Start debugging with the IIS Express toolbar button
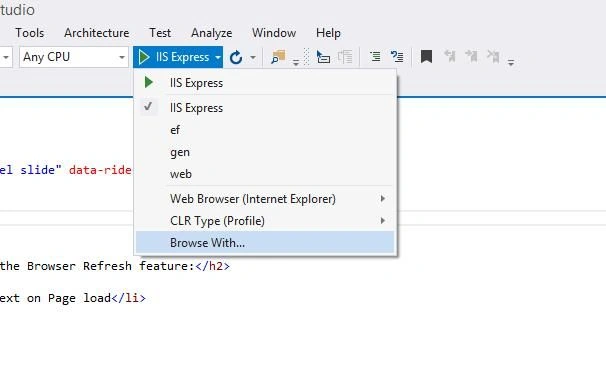Screen dimensions: 606x376 pyautogui.click(x=174, y=57)
